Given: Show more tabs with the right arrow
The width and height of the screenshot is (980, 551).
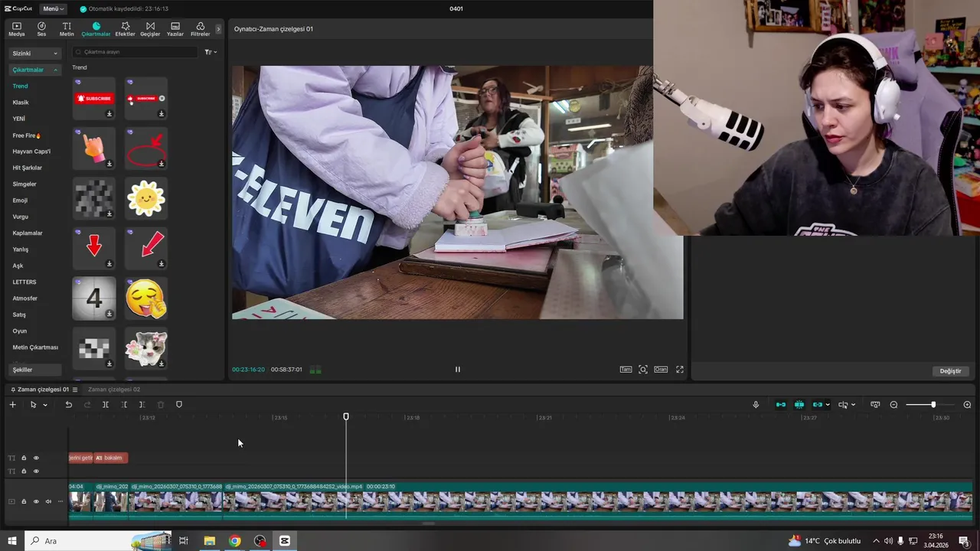Looking at the screenshot, I should coord(218,29).
